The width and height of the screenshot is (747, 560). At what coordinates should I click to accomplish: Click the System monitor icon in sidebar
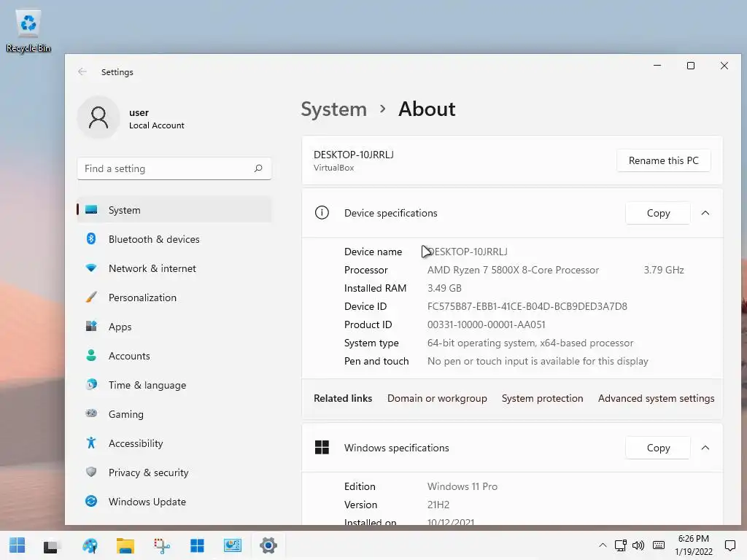(x=91, y=210)
